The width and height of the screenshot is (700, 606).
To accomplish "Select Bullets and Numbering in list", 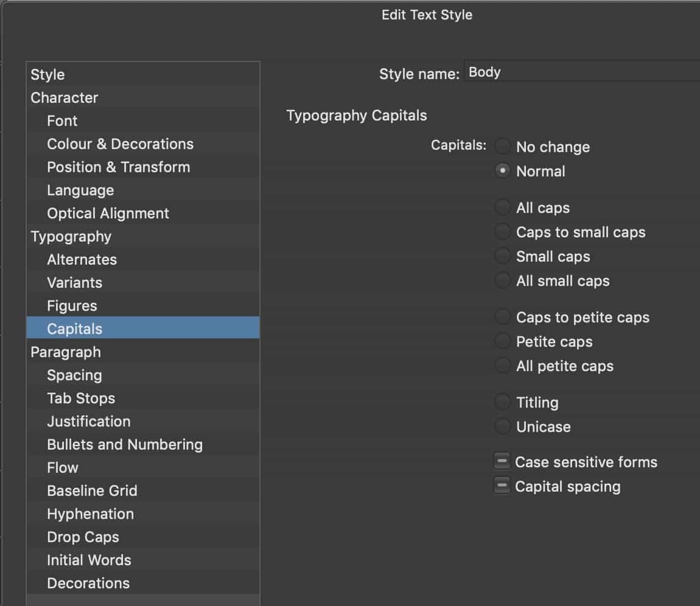I will tap(124, 444).
